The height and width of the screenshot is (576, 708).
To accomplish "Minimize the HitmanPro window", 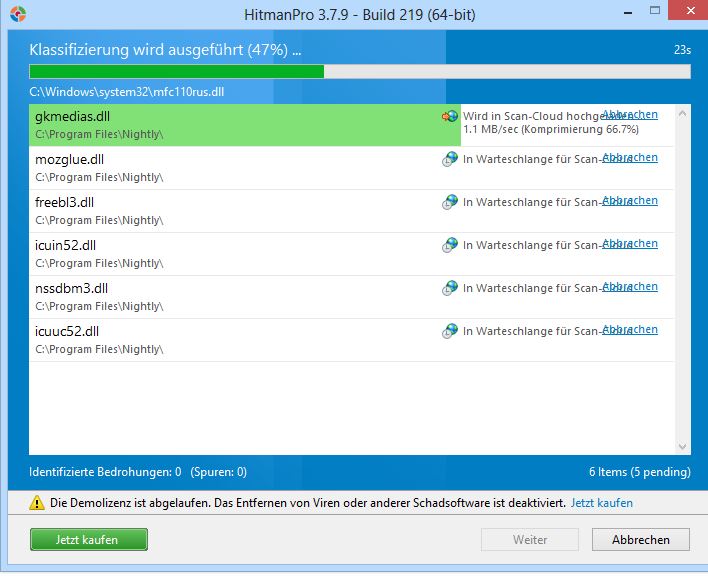I will [x=628, y=12].
